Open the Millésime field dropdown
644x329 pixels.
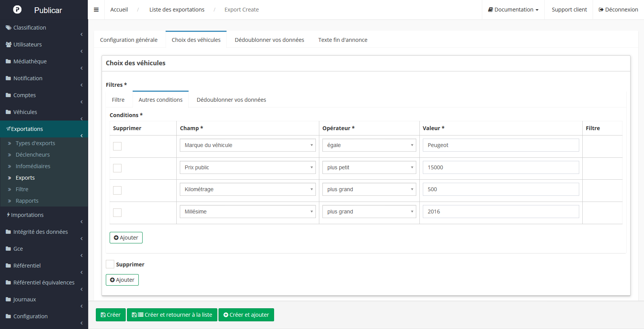click(248, 212)
